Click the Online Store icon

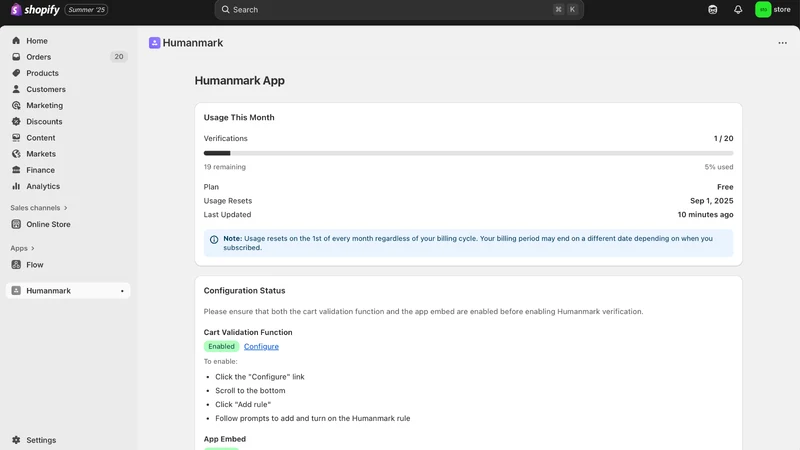point(16,224)
